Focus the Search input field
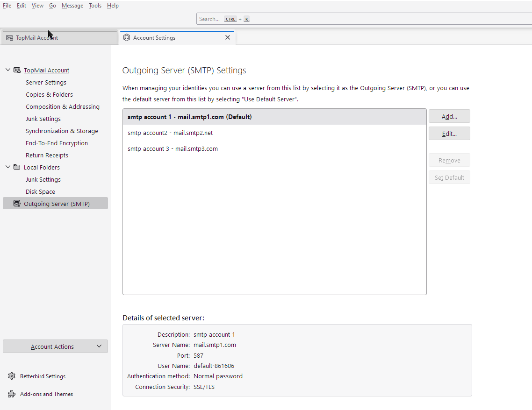The width and height of the screenshot is (532, 410). click(x=364, y=19)
